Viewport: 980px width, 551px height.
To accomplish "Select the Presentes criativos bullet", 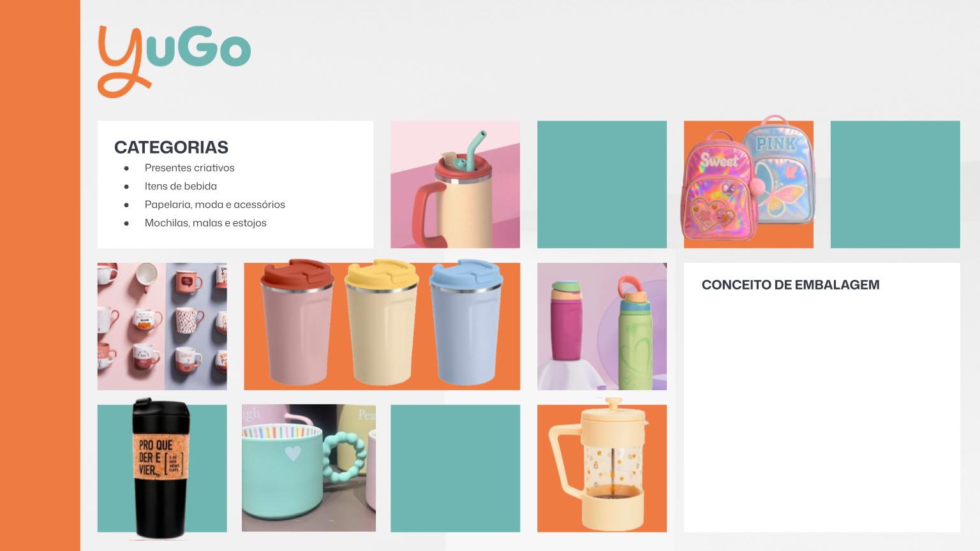I will pos(189,168).
